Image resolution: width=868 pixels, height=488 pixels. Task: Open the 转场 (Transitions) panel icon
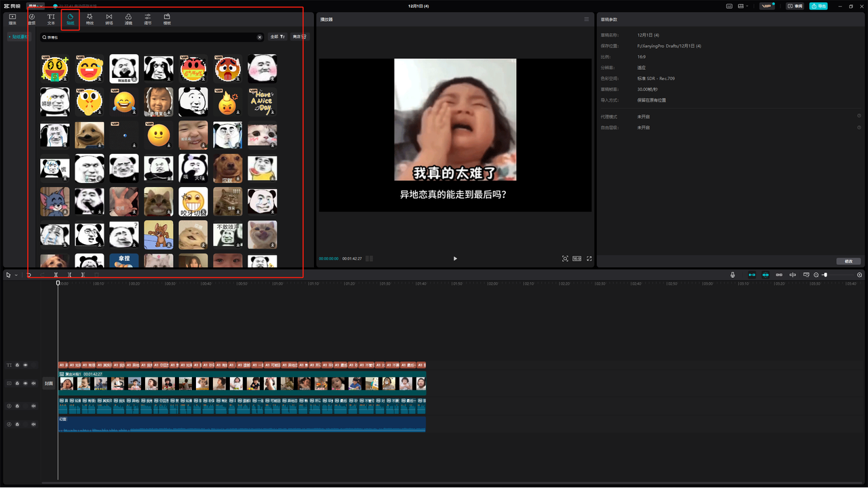[x=109, y=18]
